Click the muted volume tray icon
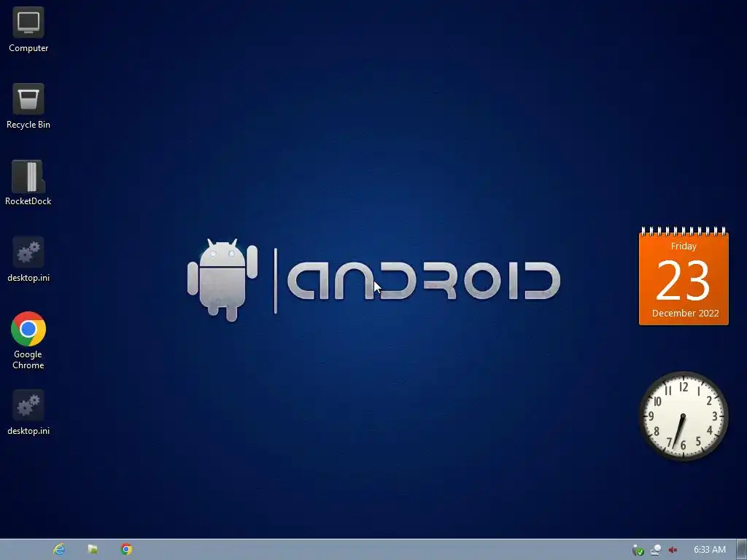This screenshot has height=560, width=747. (673, 550)
